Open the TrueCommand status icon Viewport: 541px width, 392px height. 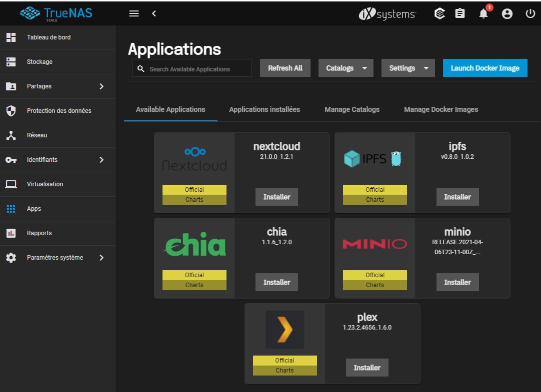click(x=439, y=13)
